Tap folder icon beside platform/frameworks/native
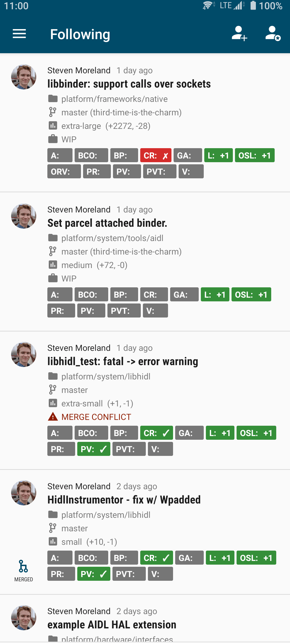The width and height of the screenshot is (290, 644). tap(53, 99)
